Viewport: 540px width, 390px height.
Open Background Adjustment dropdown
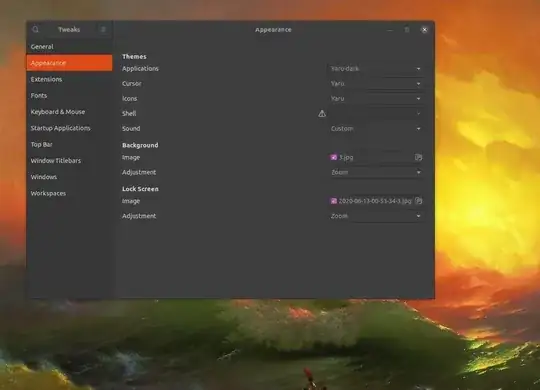coord(375,172)
